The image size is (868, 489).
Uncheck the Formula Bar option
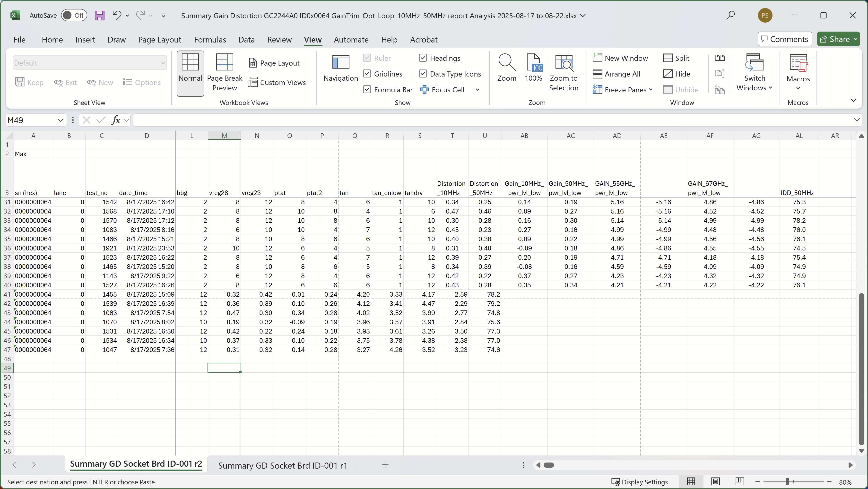coord(367,90)
